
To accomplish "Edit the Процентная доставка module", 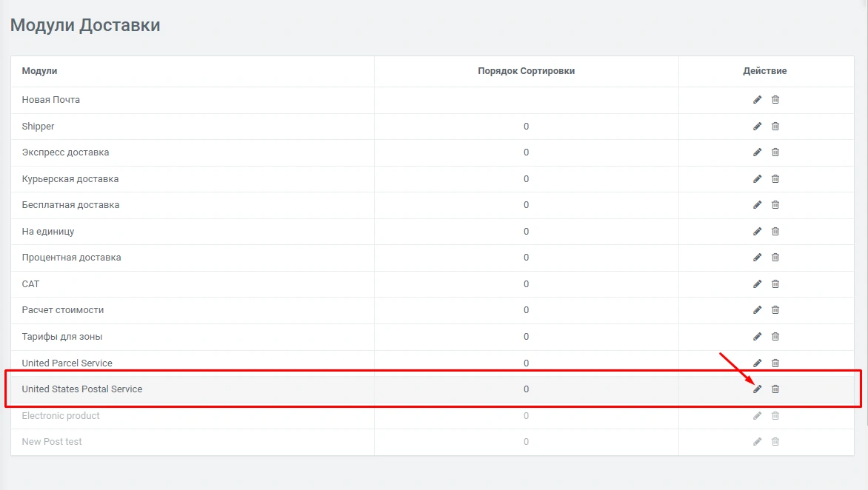I will (x=757, y=258).
